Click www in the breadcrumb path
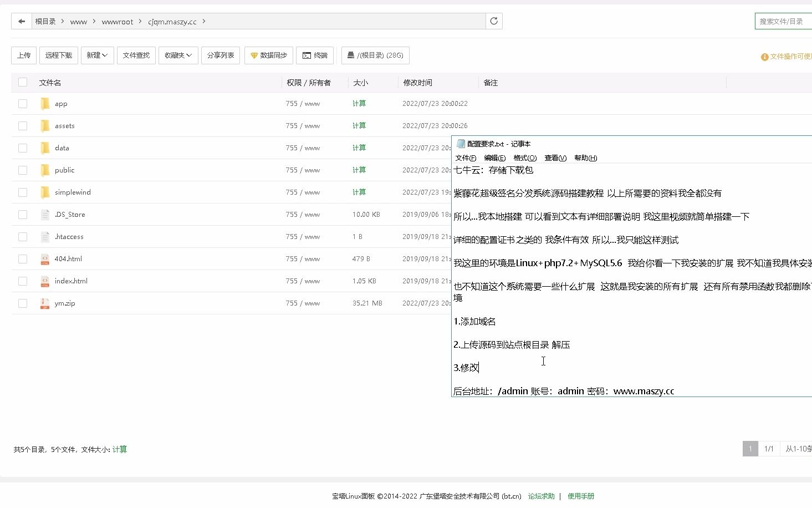 click(79, 22)
